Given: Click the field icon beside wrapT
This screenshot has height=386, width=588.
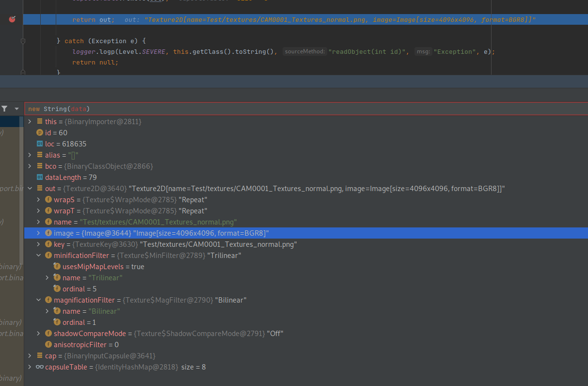Looking at the screenshot, I should [x=48, y=211].
